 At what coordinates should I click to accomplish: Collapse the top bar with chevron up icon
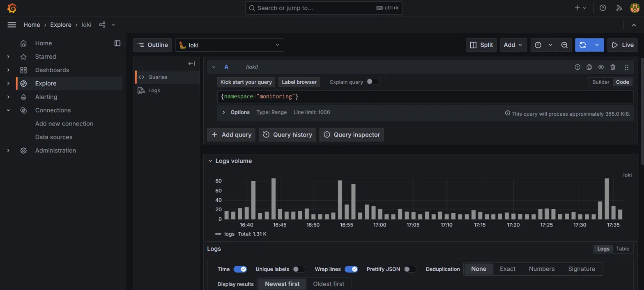[634, 25]
